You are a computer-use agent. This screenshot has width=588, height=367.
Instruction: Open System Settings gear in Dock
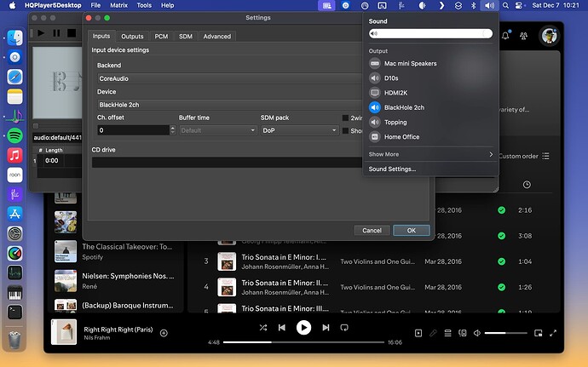15,233
